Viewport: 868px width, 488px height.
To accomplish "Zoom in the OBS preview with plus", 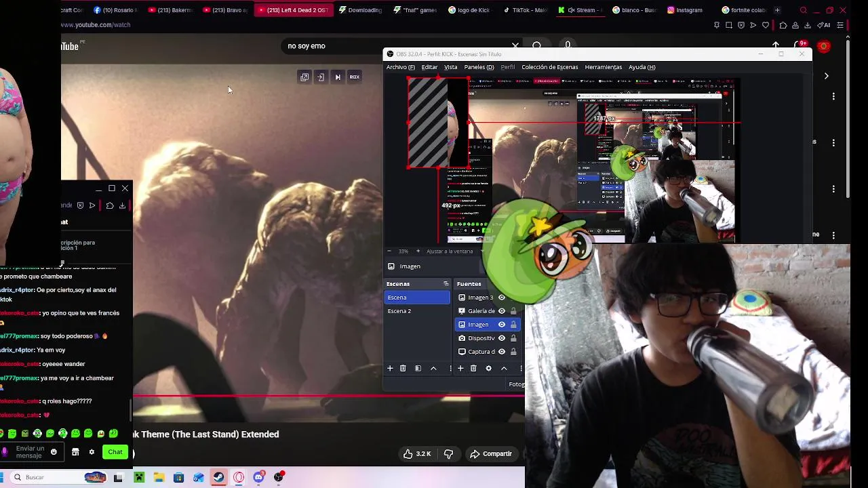I will [x=418, y=251].
